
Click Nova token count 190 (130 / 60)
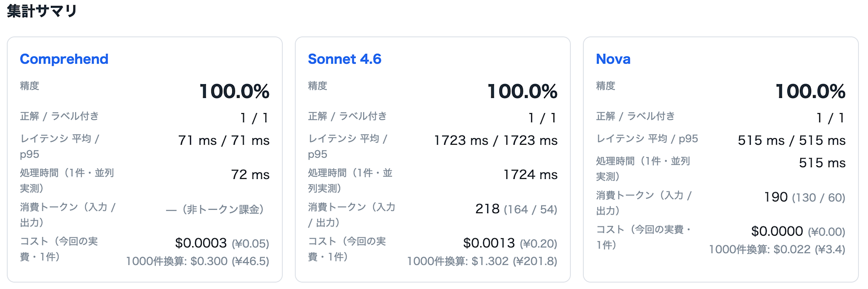[x=805, y=197]
